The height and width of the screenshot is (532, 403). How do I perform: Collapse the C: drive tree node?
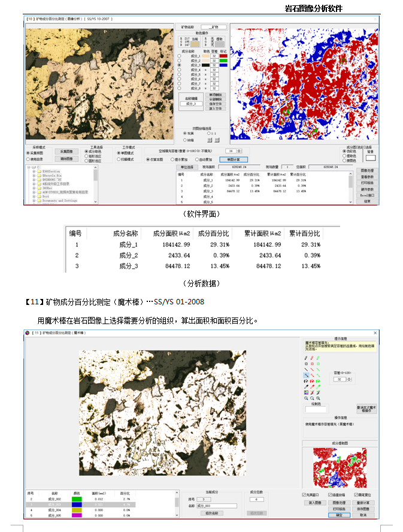[29, 167]
